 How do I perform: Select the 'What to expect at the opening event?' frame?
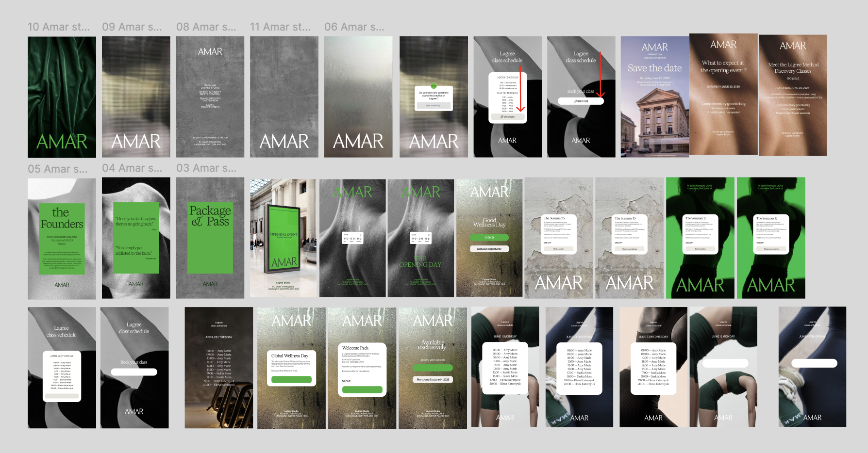pos(723,95)
